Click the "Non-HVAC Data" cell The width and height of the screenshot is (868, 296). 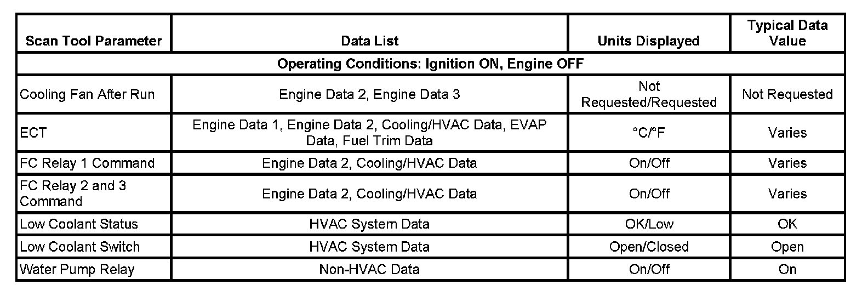point(369,269)
